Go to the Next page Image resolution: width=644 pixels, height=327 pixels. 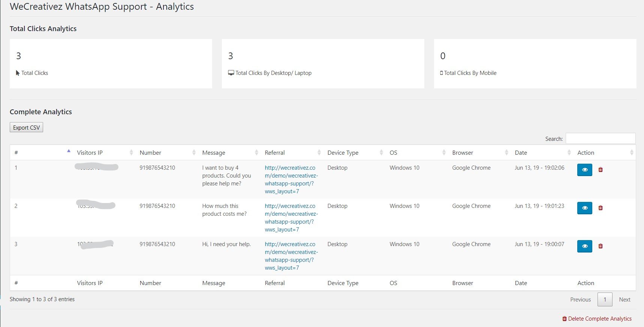pyautogui.click(x=625, y=299)
